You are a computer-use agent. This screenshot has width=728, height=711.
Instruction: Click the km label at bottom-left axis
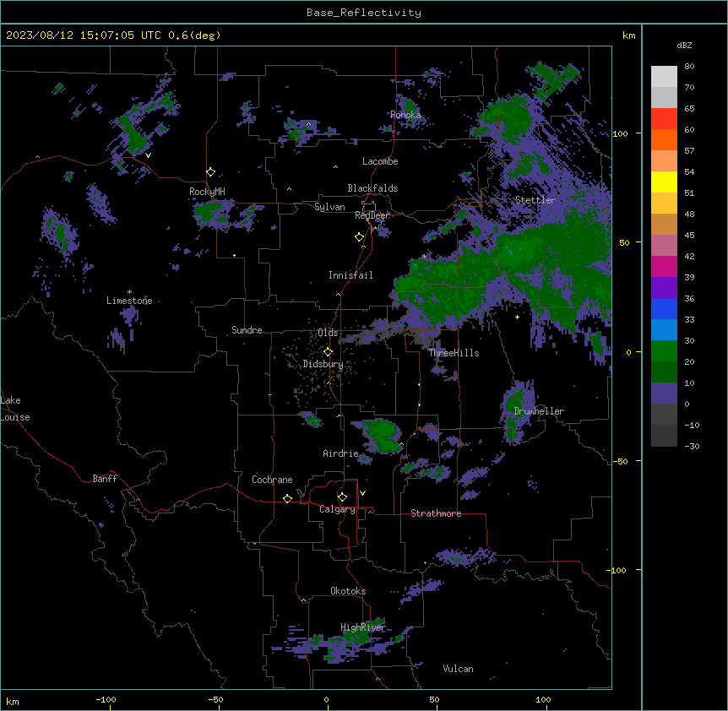13,702
